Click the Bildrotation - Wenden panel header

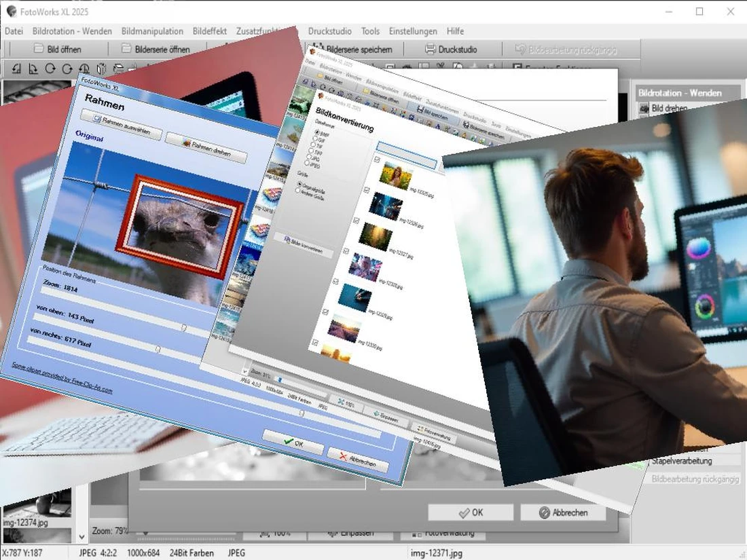688,93
